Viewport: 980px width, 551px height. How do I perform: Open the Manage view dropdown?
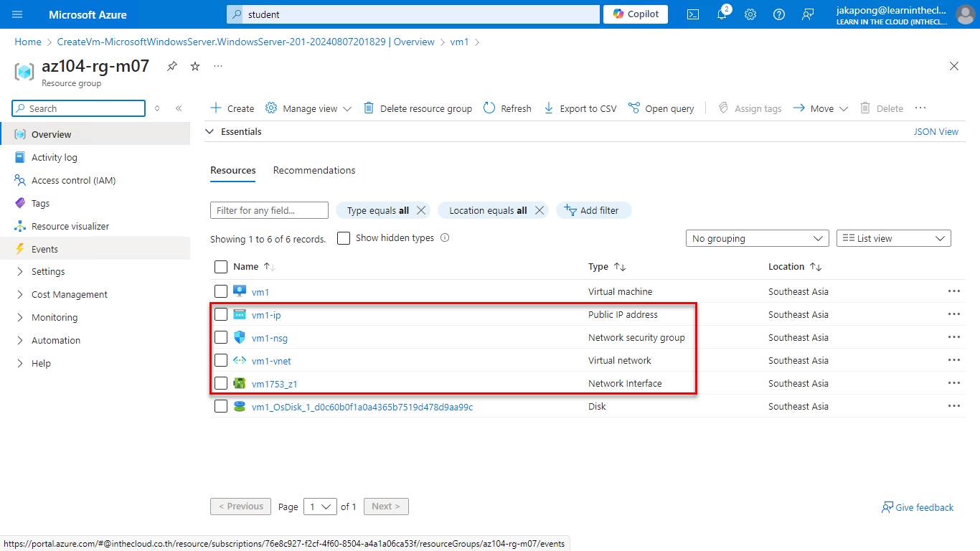(308, 108)
